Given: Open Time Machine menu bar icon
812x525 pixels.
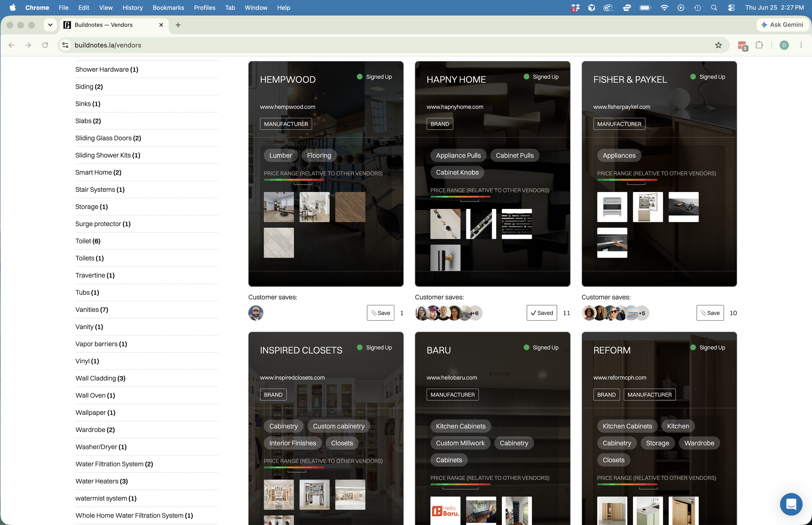Looking at the screenshot, I should click(697, 7).
